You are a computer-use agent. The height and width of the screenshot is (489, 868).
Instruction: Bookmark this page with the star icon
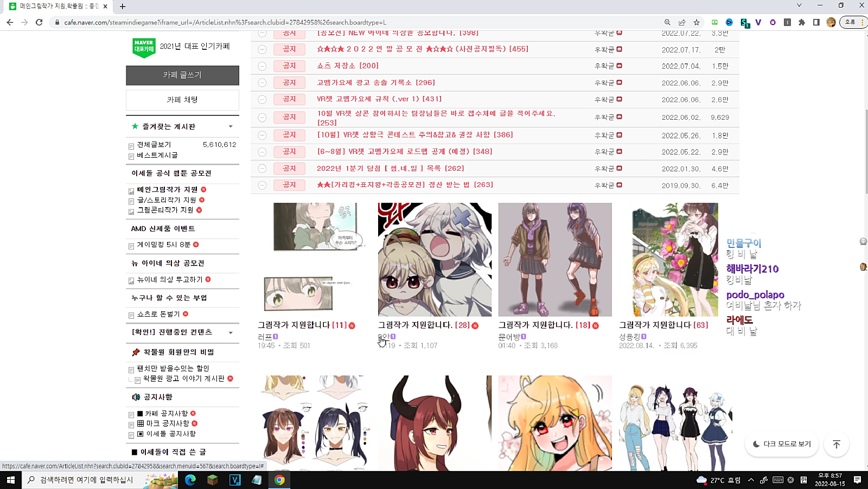click(697, 22)
